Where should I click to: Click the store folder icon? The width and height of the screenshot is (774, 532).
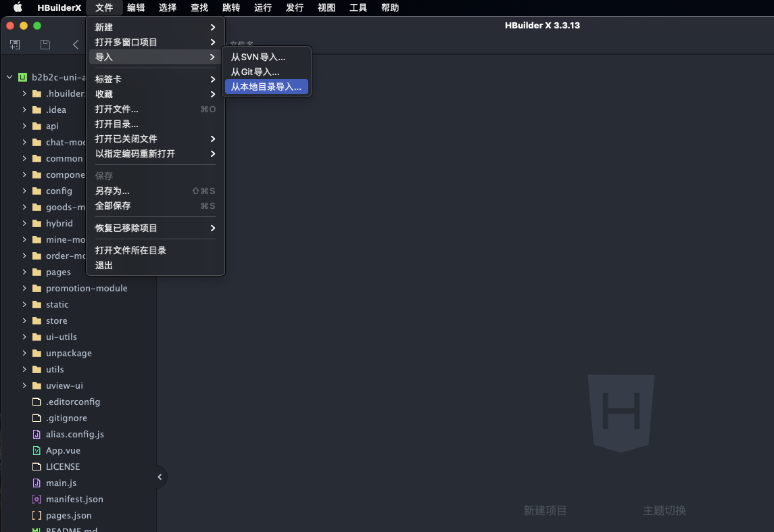tap(37, 321)
